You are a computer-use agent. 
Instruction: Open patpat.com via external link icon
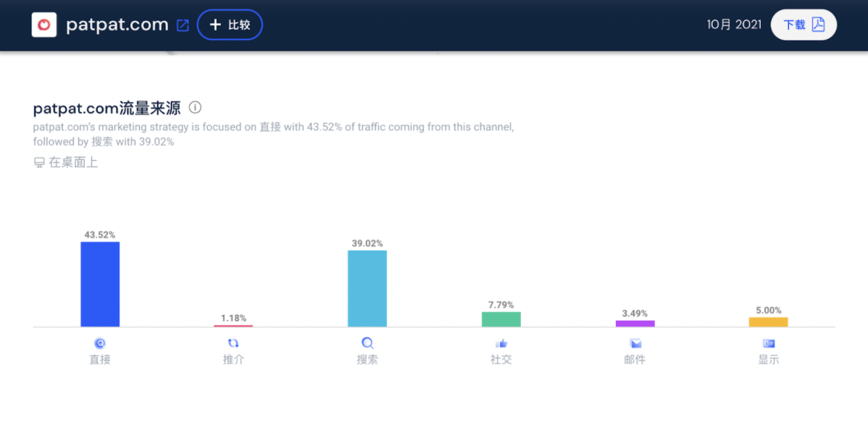183,25
